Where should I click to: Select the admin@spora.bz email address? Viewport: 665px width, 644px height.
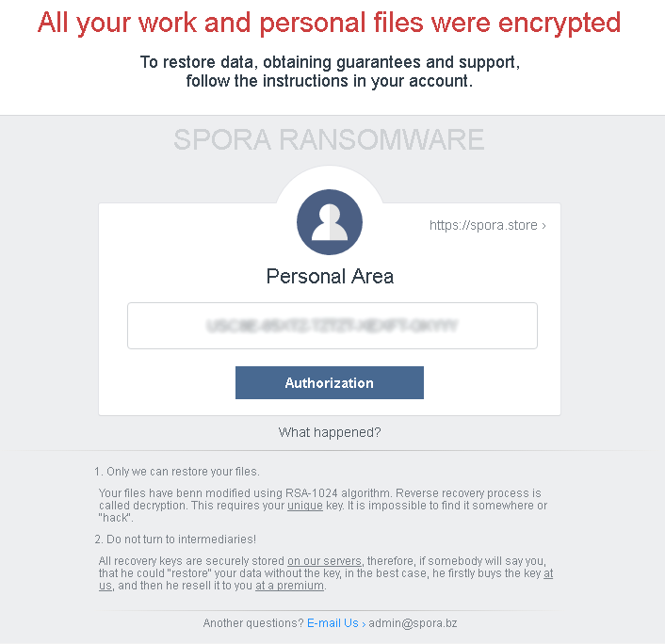pos(413,623)
